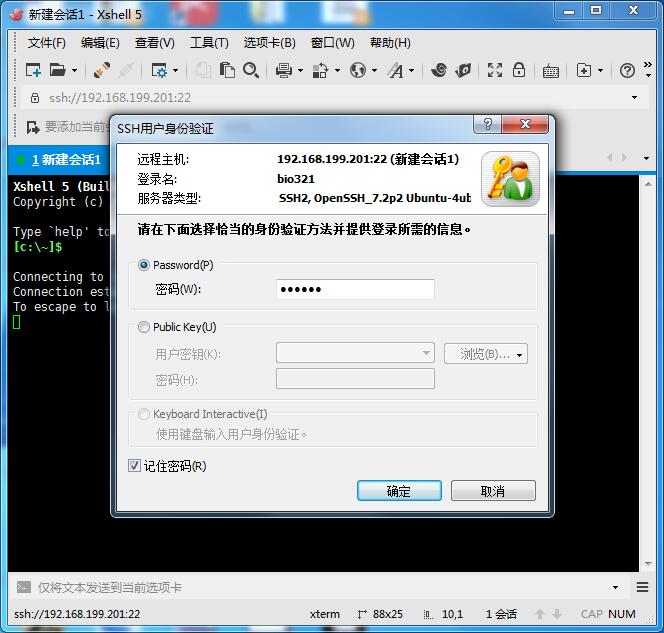Click the terminal scrollbar down arrow
The image size is (664, 633).
point(648,564)
